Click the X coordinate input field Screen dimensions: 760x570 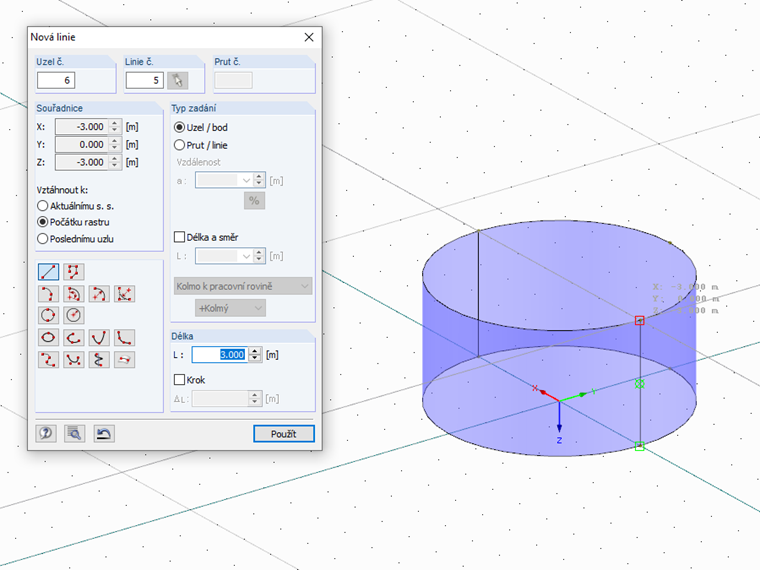82,127
